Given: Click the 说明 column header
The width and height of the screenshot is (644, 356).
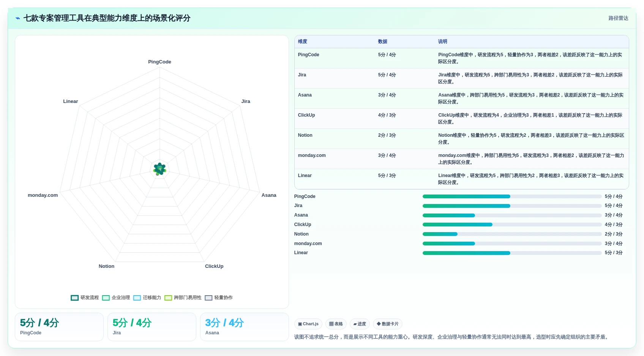Looking at the screenshot, I should click(x=443, y=41).
